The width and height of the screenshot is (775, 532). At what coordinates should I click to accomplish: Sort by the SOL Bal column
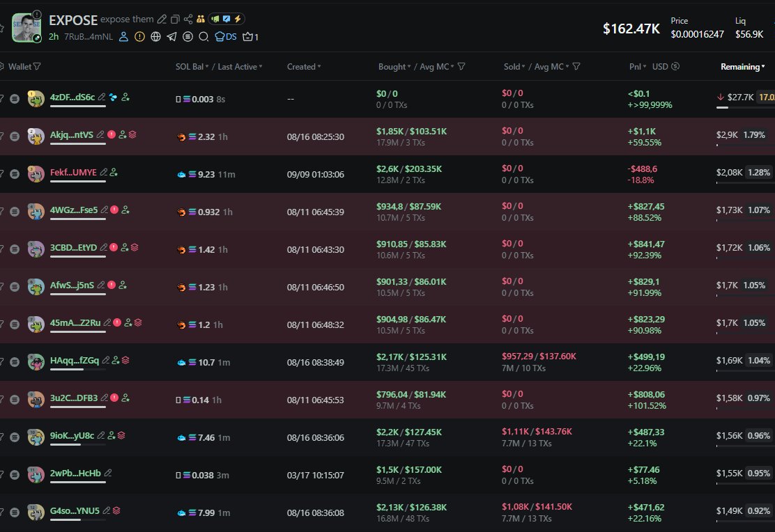pos(192,67)
